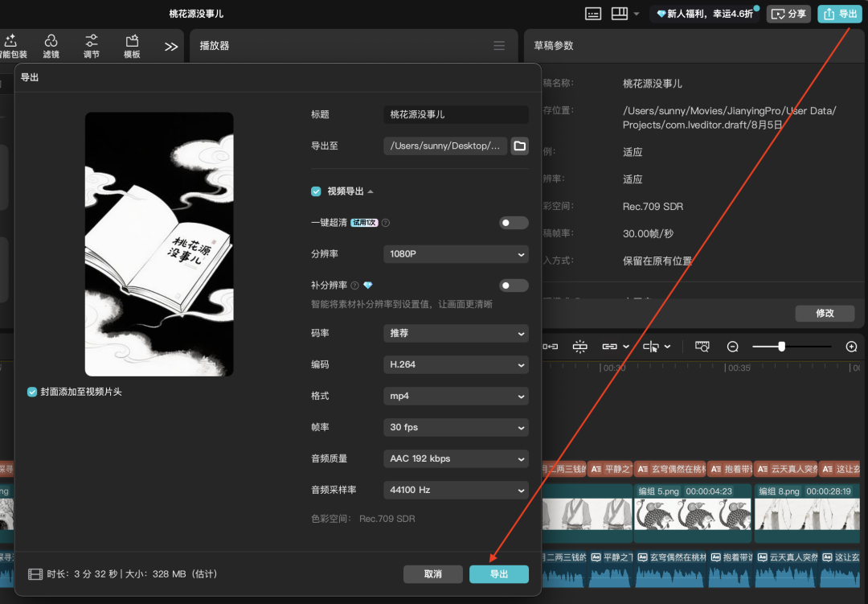Toggle the 视频导出 checkbox
868x604 pixels.
[x=316, y=191]
